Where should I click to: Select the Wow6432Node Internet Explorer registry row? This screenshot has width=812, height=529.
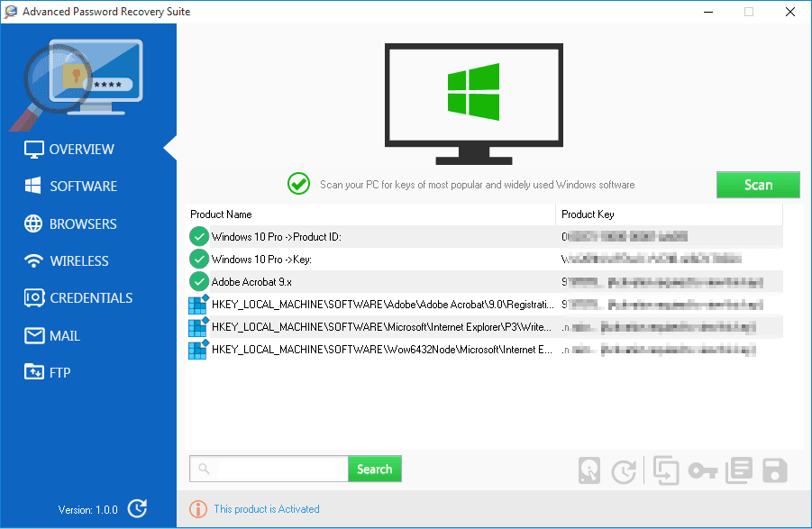(x=484, y=350)
